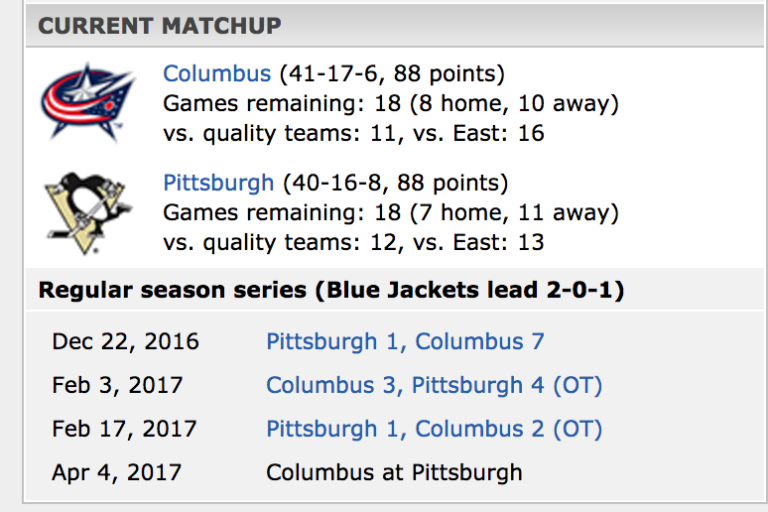Click the Dec 22, 2016 date
Image resolution: width=768 pixels, height=512 pixels.
click(125, 342)
